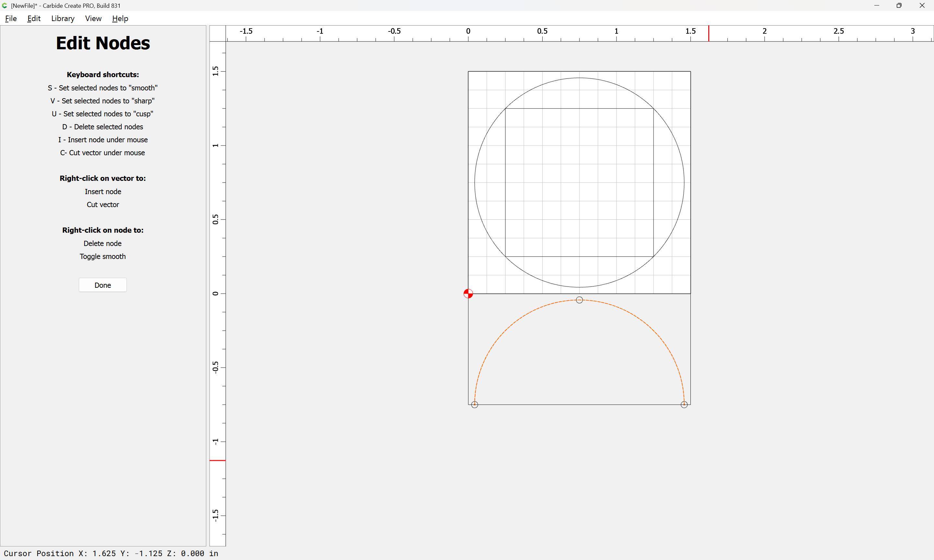The image size is (934, 560).
Task: Restore down the application window
Action: (x=899, y=6)
